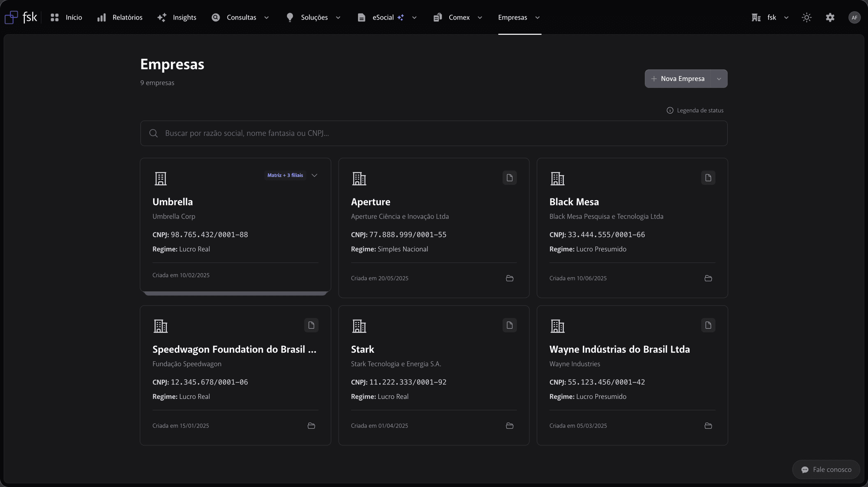Click 'Black Mesa Pesquisa e Tecnologia Ltda' text
Screen dimensions: 868x487
(606, 216)
